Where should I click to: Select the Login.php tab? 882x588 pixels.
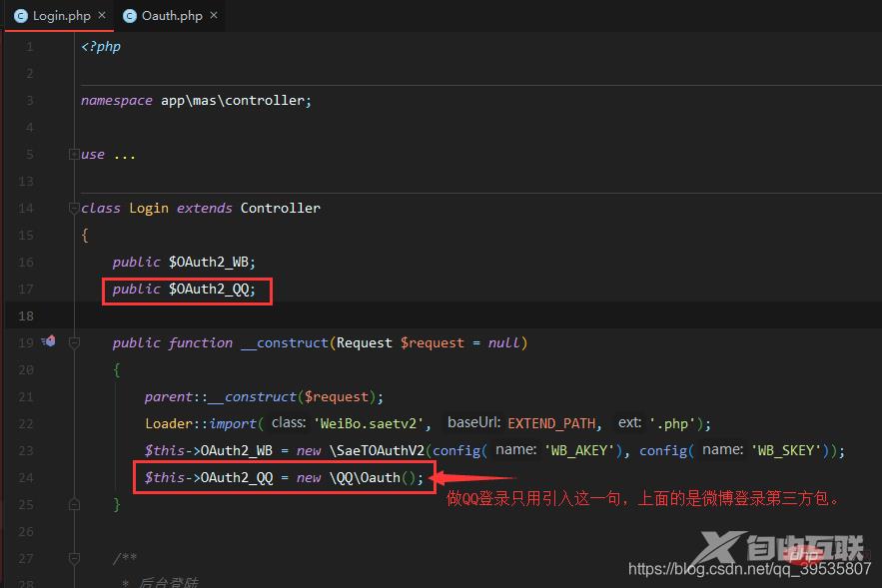[62, 16]
